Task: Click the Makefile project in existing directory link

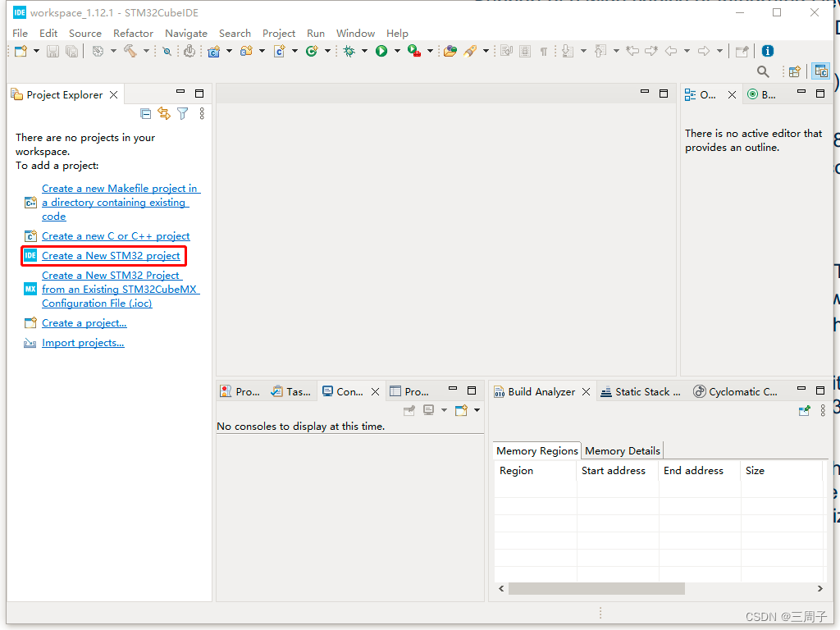Action: click(121, 203)
